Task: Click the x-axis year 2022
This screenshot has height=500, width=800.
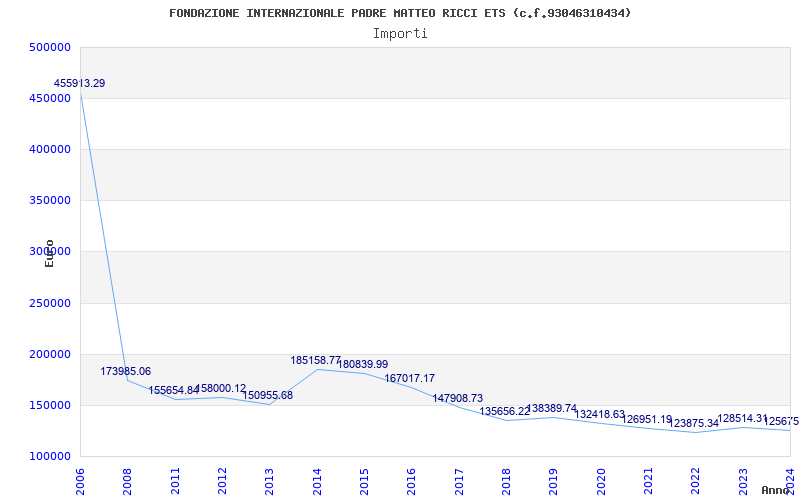Action: (695, 481)
